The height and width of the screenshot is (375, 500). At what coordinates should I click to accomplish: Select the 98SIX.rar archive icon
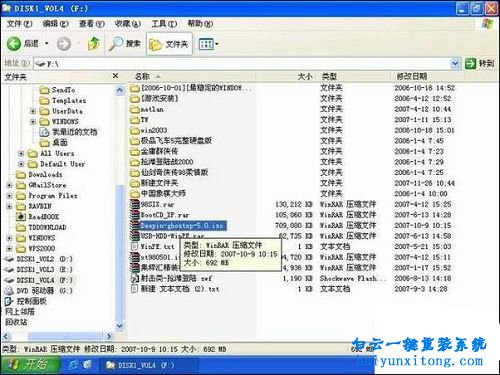135,204
